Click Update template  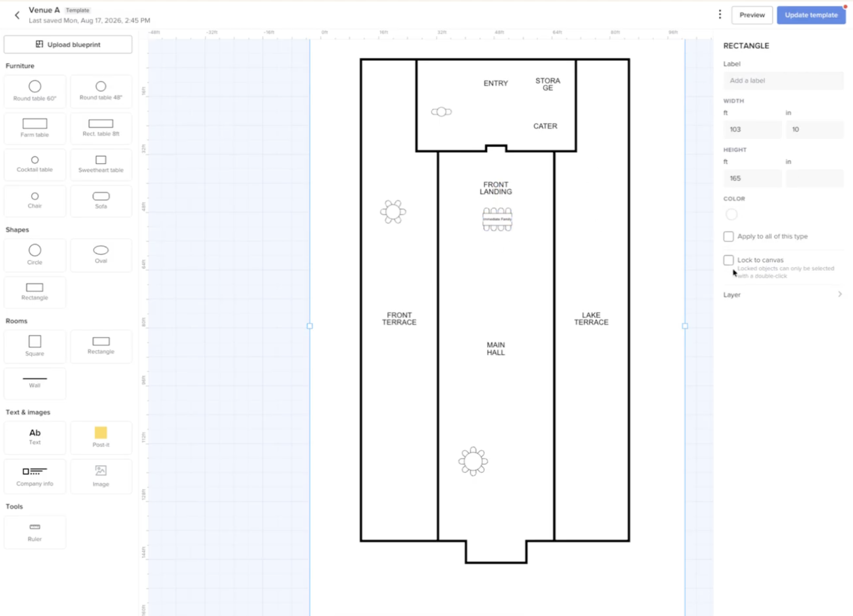pos(811,15)
